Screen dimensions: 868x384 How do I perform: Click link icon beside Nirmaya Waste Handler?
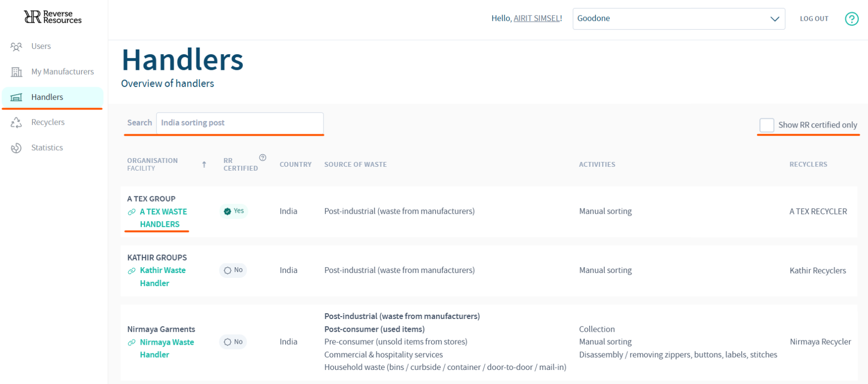coord(132,342)
